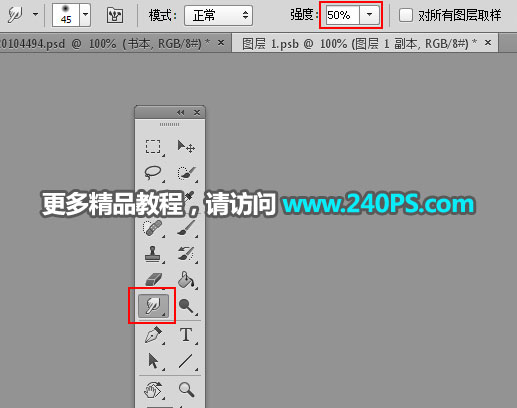The image size is (517, 408).
Task: Click the toolbox gripper handle
Action: point(169,124)
